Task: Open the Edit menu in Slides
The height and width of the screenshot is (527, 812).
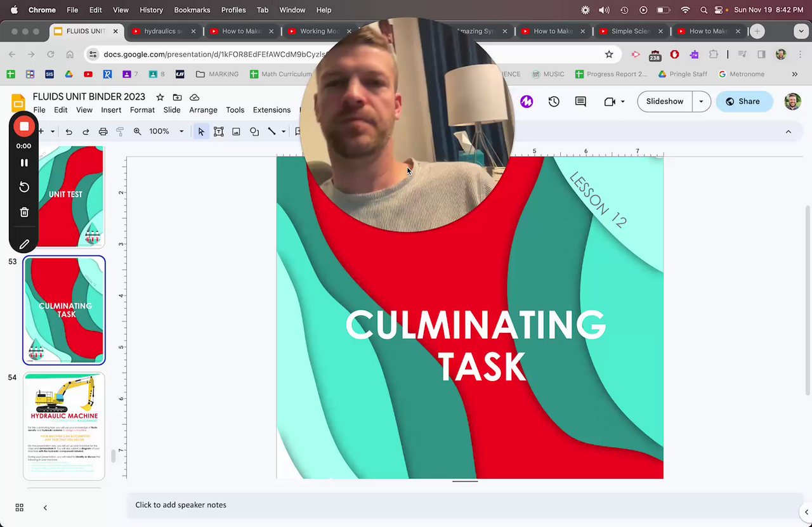Action: pyautogui.click(x=60, y=110)
